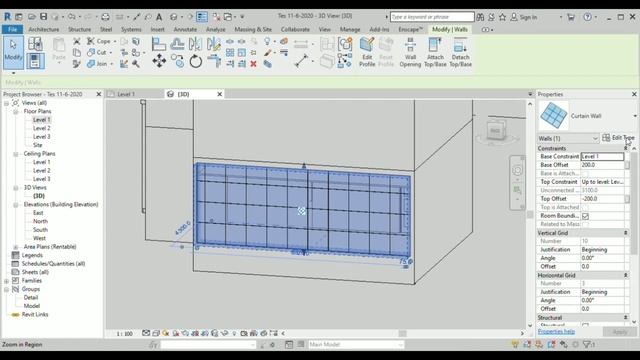Click the shopping cart icon in title bar
640x360 pixels.
point(571,17)
